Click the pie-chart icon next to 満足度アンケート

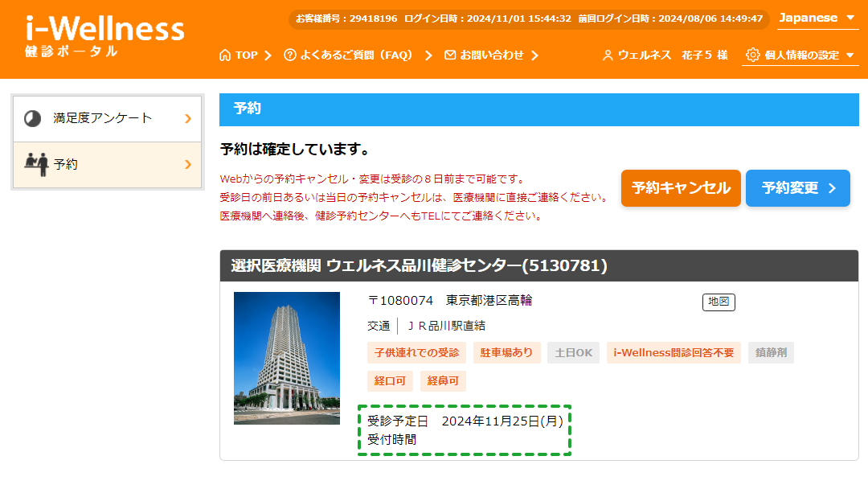(x=33, y=118)
